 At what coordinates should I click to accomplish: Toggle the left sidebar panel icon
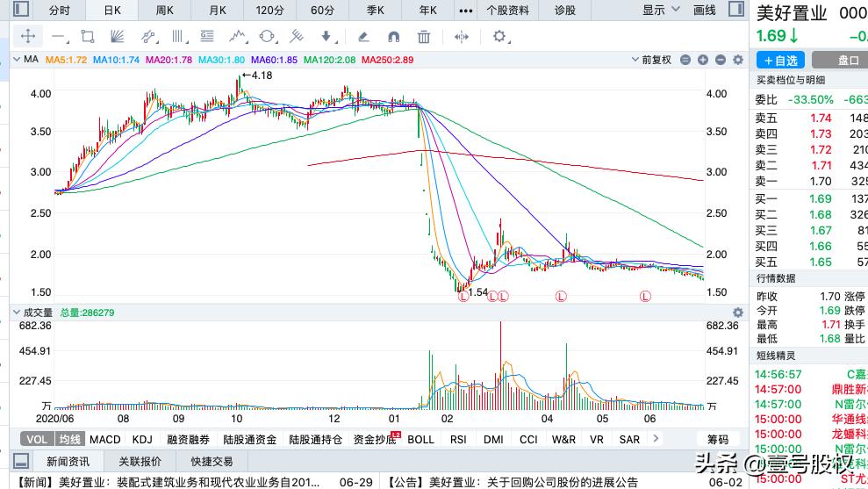21,9
